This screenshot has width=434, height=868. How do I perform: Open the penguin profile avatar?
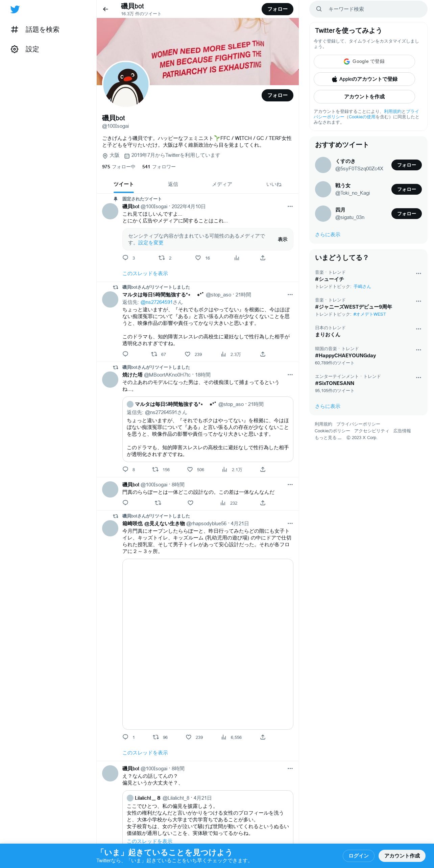tap(126, 84)
